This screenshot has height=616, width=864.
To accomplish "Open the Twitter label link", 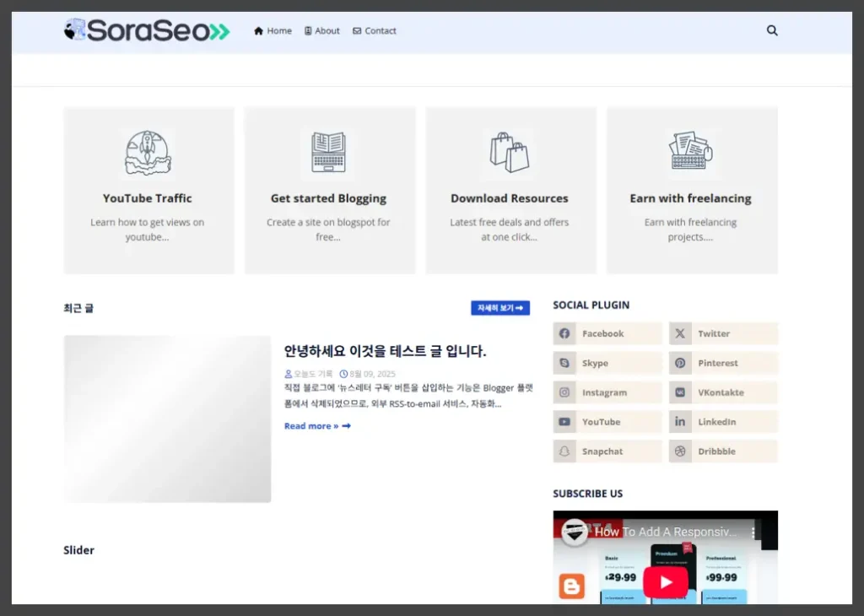I will coord(714,333).
